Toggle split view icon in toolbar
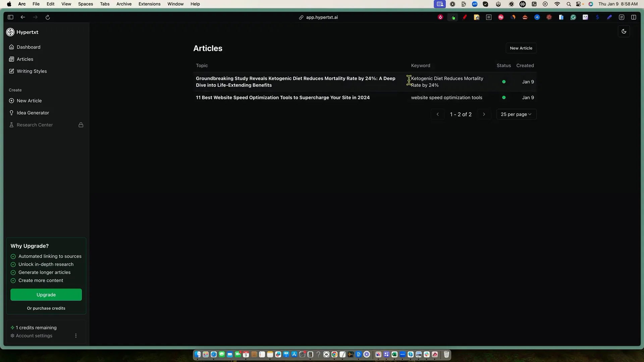Viewport: 644px width, 362px height. coord(634,17)
